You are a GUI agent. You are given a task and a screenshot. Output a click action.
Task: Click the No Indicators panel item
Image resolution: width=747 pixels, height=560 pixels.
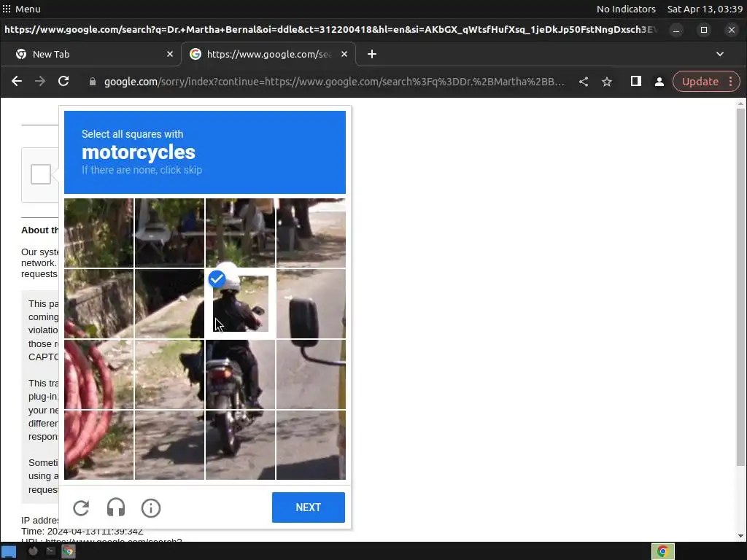625,9
